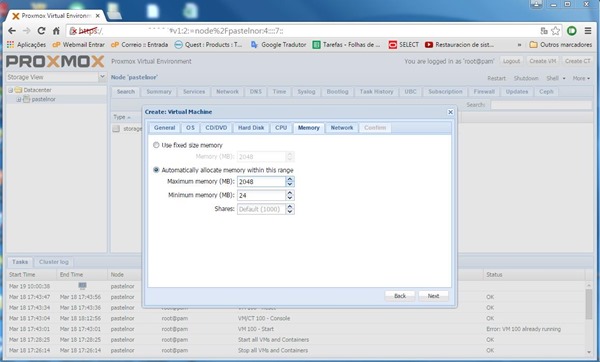
Task: Decrease Minimum memory with spinner down arrow
Action: pyautogui.click(x=290, y=198)
